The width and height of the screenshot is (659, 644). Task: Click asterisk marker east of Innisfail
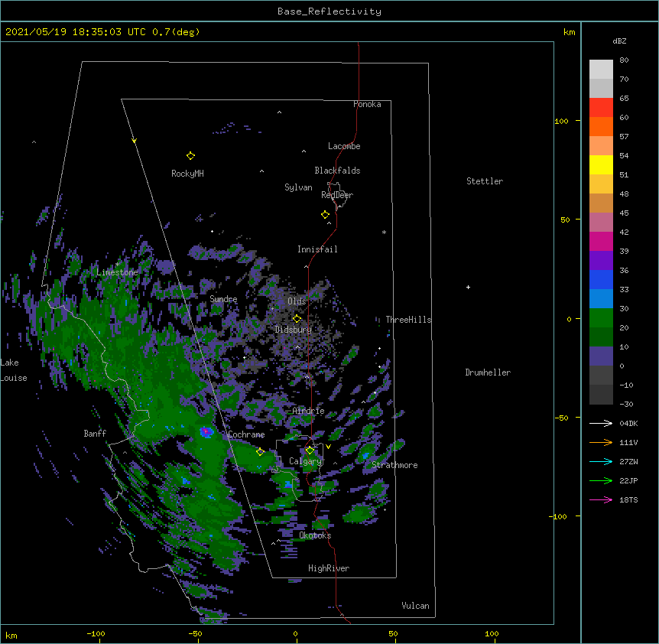tap(384, 233)
